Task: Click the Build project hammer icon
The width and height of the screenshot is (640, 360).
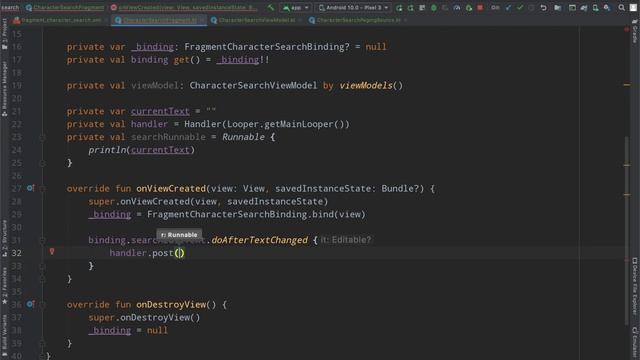Action: (271, 7)
